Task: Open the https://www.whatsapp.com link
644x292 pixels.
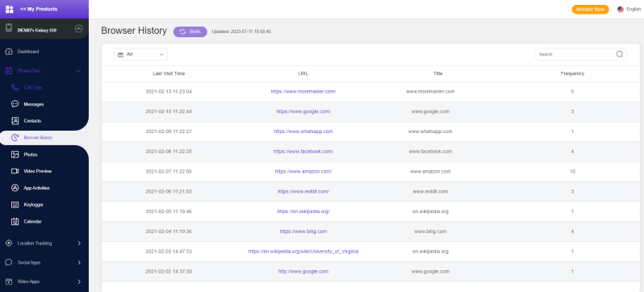Action: (x=303, y=131)
